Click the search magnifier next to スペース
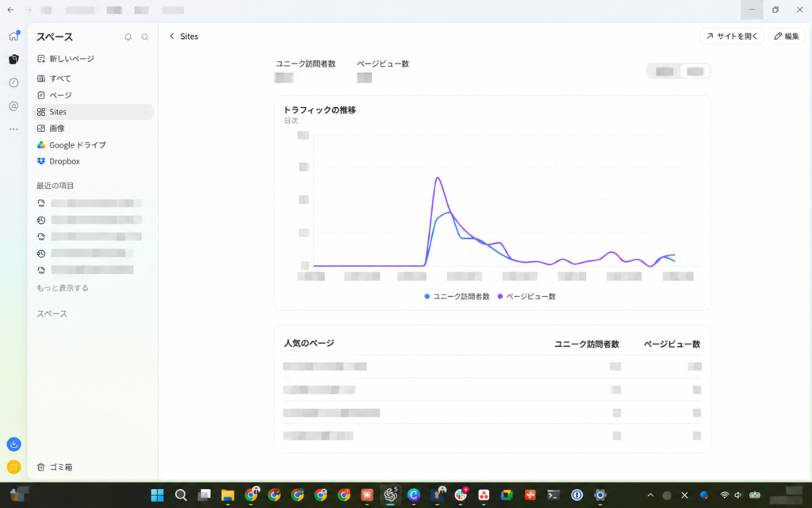The image size is (812, 508). click(145, 37)
